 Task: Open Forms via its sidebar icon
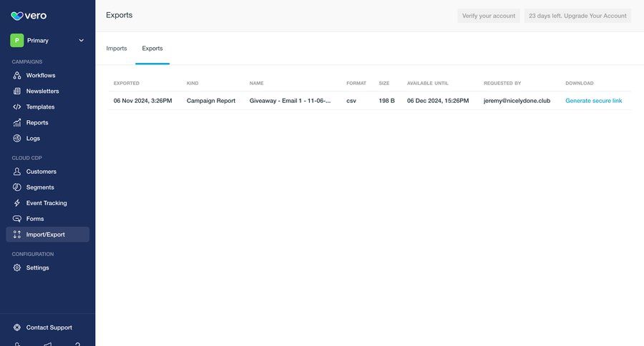coord(17,219)
